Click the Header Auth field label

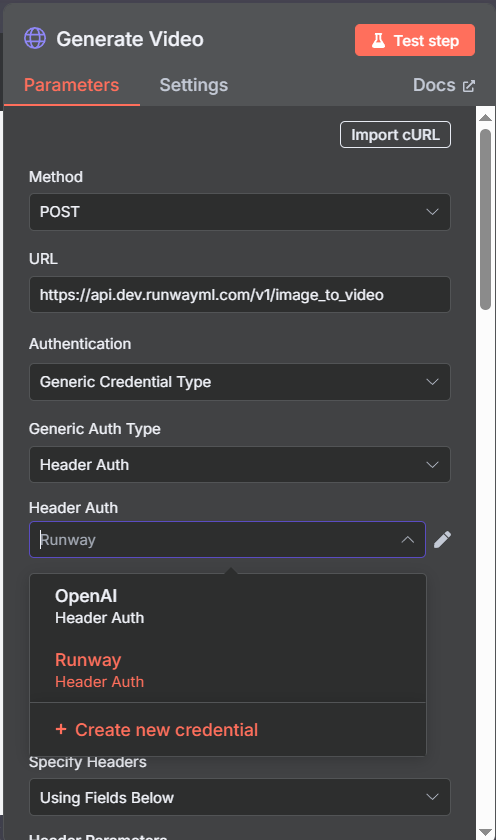tap(73, 508)
